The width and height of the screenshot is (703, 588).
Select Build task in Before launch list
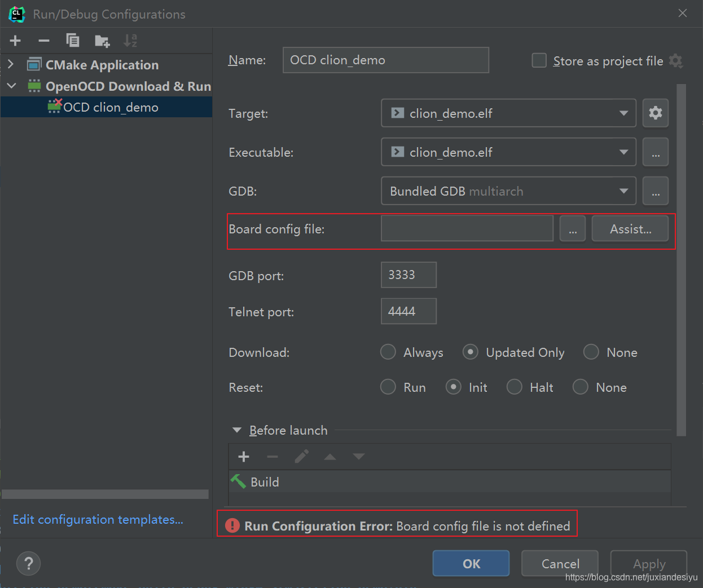click(x=450, y=482)
